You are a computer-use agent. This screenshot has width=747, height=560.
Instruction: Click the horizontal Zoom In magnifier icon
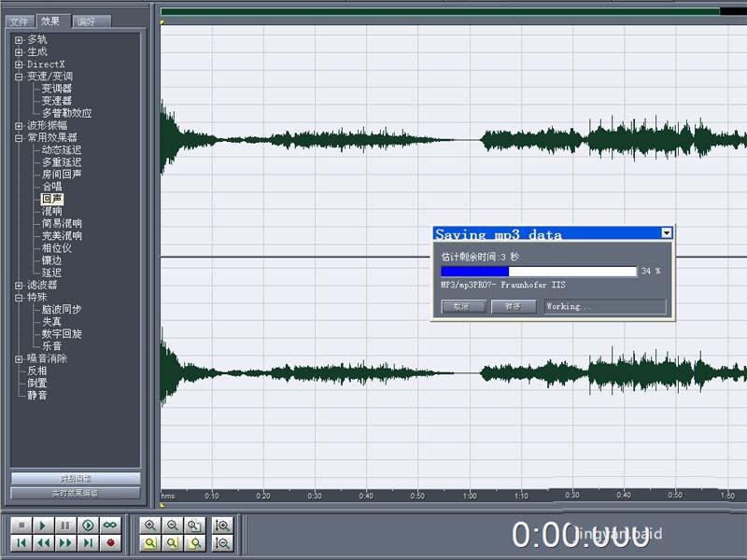coord(150,525)
